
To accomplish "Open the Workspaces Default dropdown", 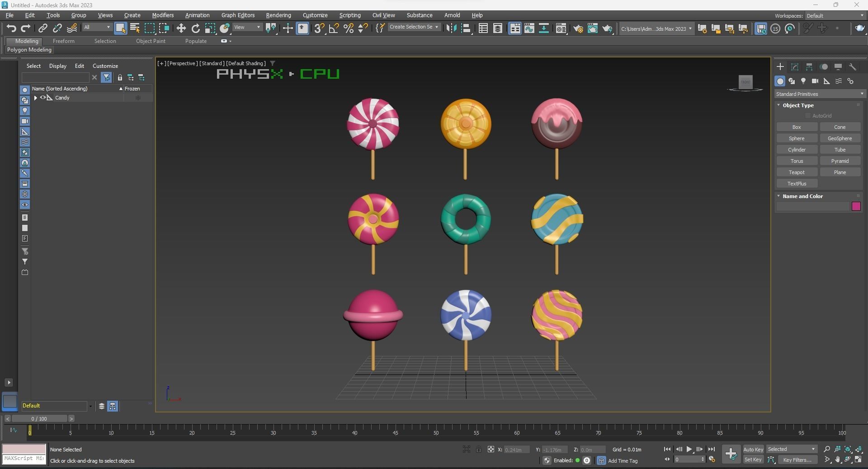I will [835, 16].
